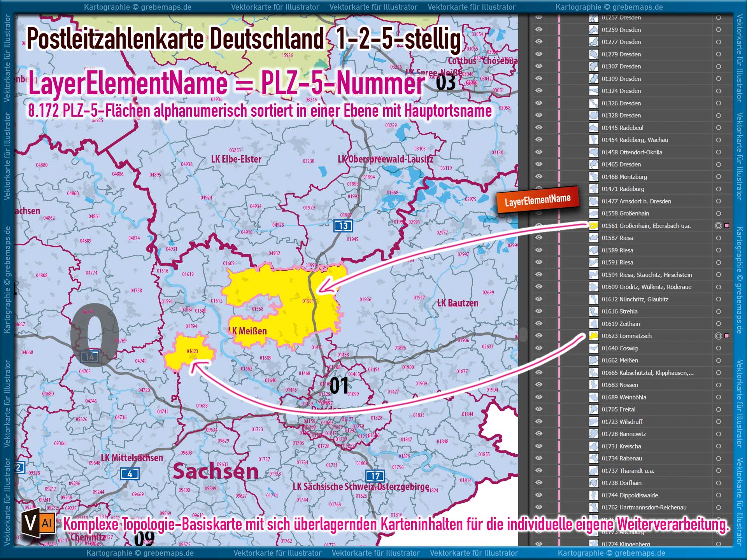Click the double target ring of 01623 Lommatzsch
The width and height of the screenshot is (747, 560).
(x=719, y=336)
